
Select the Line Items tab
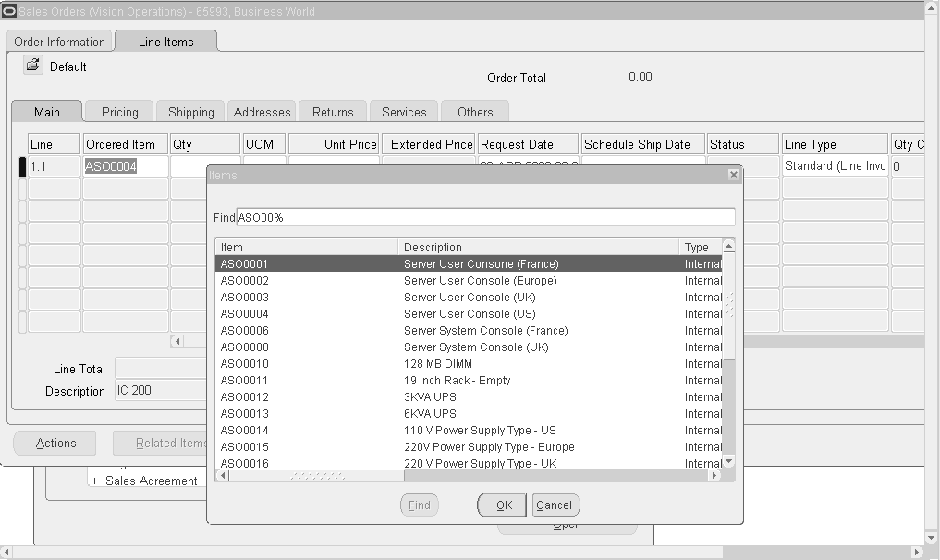tap(166, 42)
